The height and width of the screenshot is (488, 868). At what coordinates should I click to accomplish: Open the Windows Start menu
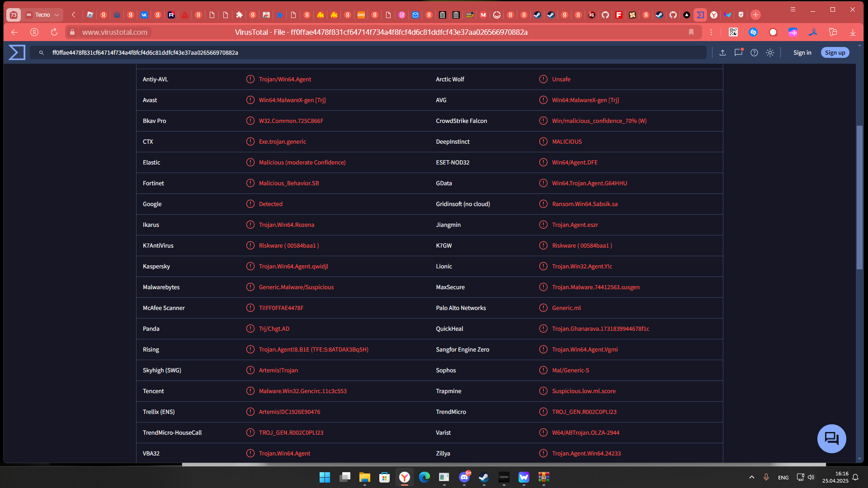tap(325, 477)
